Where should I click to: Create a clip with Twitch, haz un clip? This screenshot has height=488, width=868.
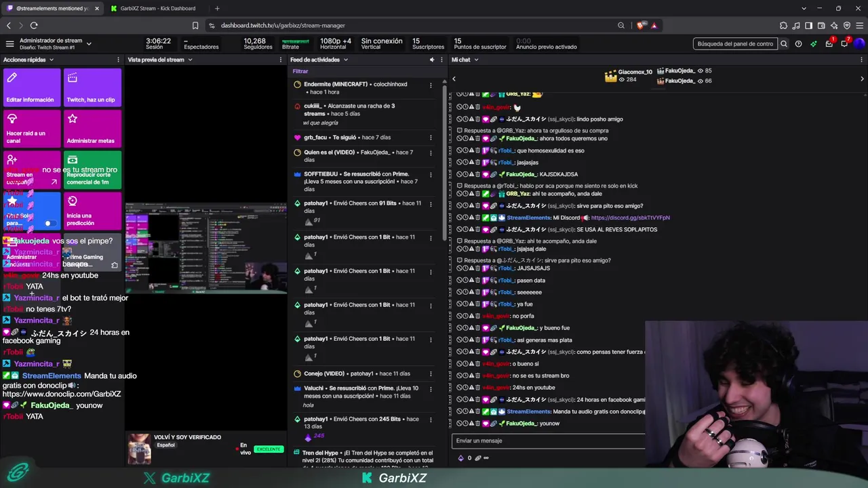coord(92,87)
